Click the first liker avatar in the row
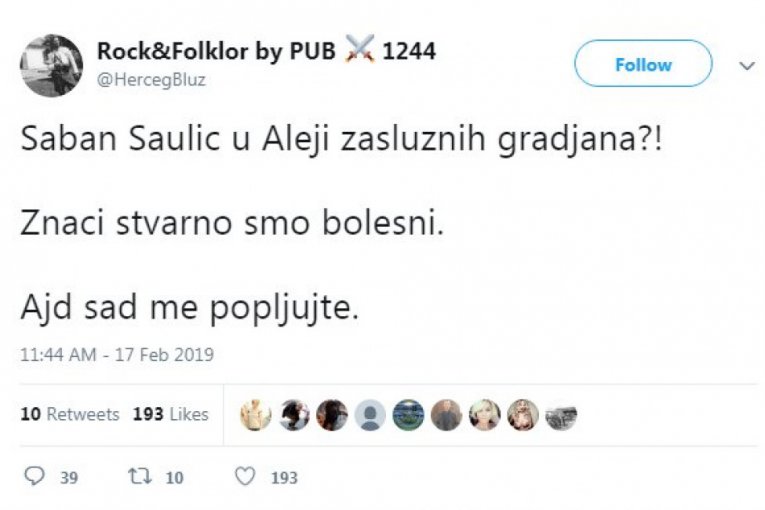 [256, 414]
